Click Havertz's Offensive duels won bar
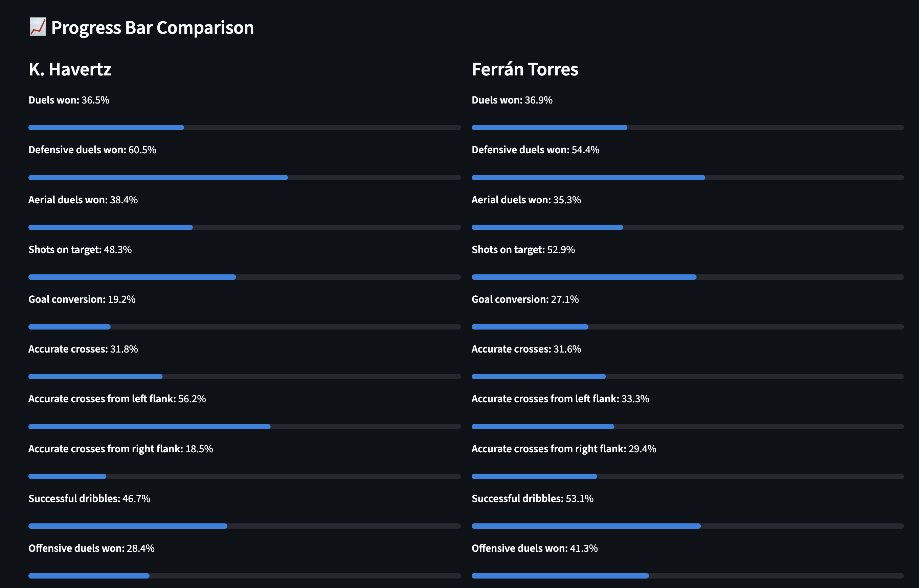919x588 pixels. pos(244,576)
